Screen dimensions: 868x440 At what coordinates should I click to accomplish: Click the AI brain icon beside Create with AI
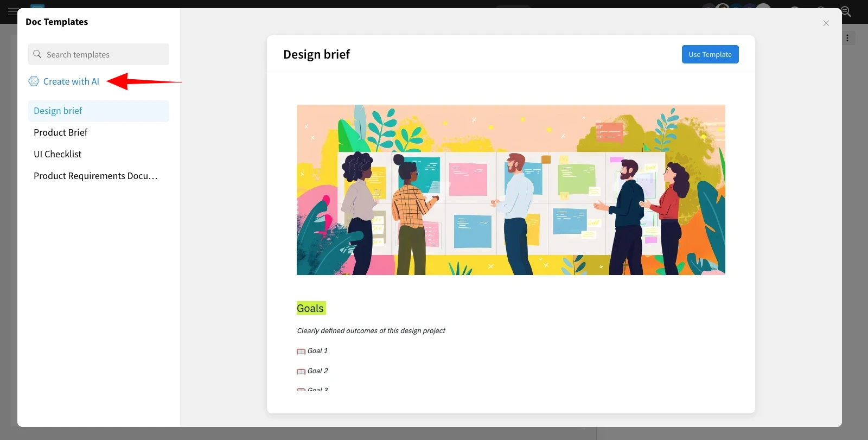pyautogui.click(x=34, y=81)
